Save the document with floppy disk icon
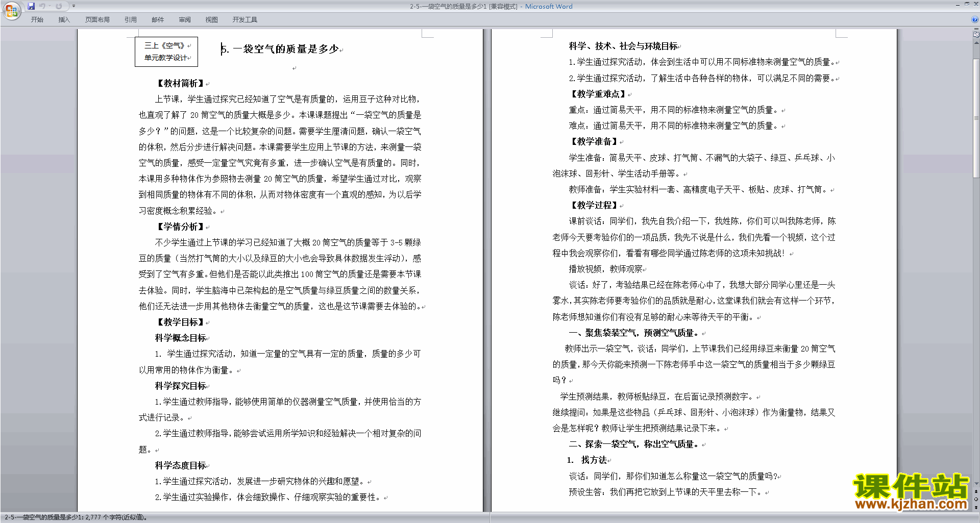 (x=31, y=6)
